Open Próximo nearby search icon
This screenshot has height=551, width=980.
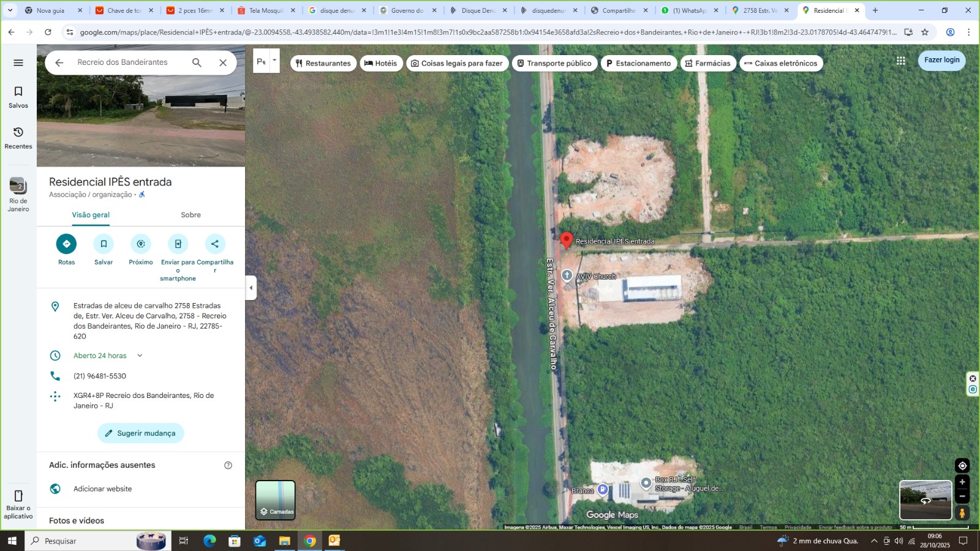(141, 244)
